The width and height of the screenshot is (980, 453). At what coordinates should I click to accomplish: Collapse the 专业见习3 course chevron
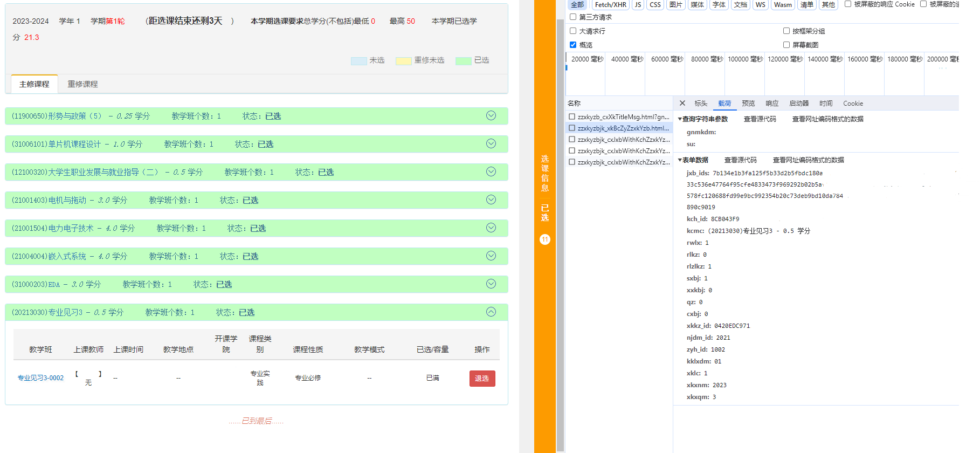491,312
